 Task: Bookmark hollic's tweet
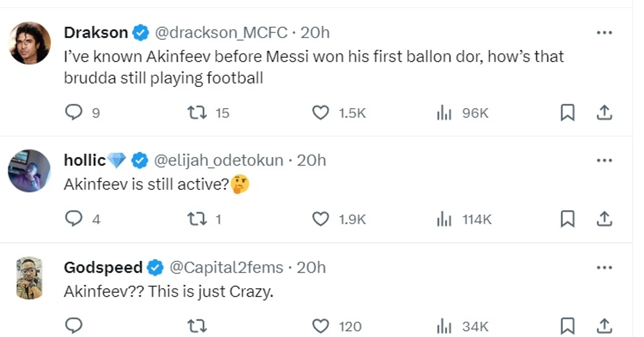tap(567, 219)
